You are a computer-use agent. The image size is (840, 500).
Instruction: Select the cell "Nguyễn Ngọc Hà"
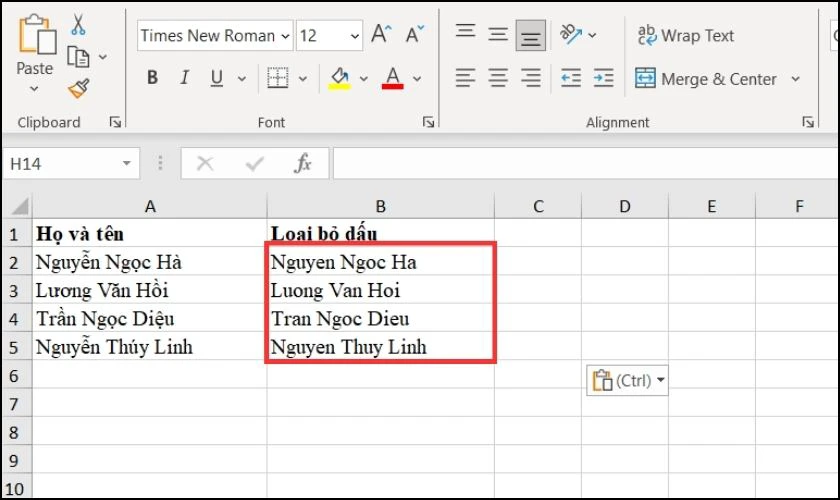pos(150,262)
